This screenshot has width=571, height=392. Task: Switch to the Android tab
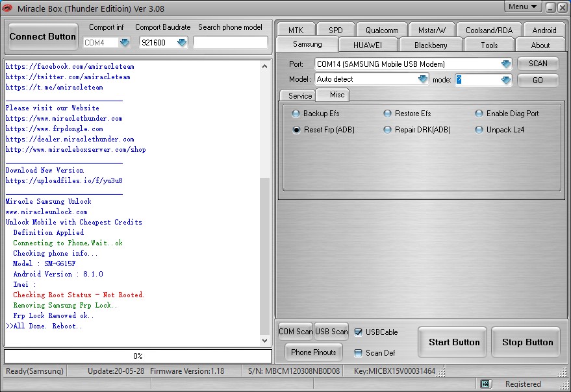coord(544,31)
